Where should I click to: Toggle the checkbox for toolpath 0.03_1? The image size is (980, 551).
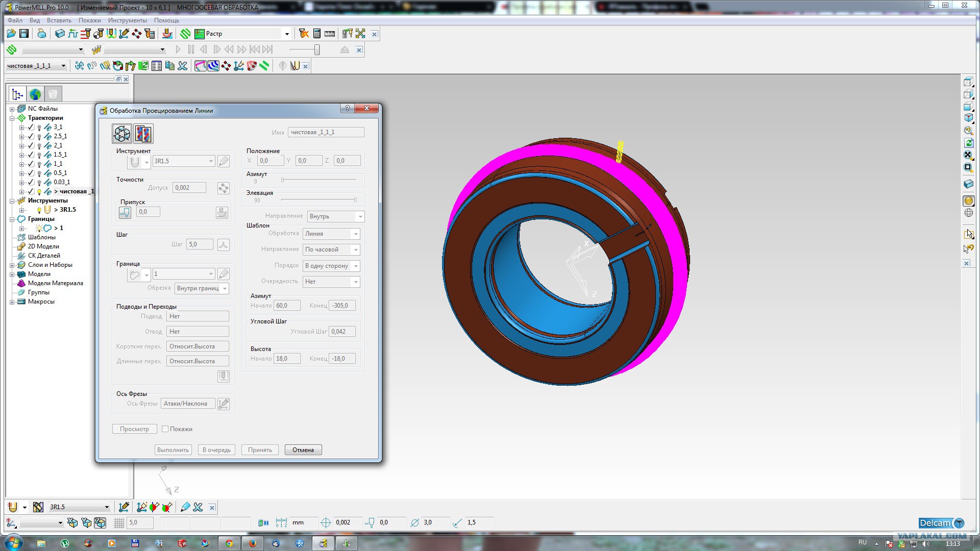pos(31,183)
